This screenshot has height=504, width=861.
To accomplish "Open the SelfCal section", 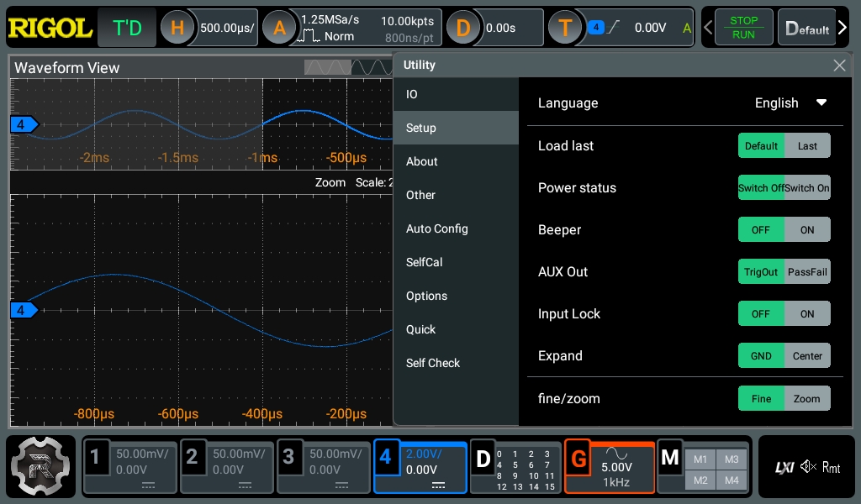I will [456, 262].
